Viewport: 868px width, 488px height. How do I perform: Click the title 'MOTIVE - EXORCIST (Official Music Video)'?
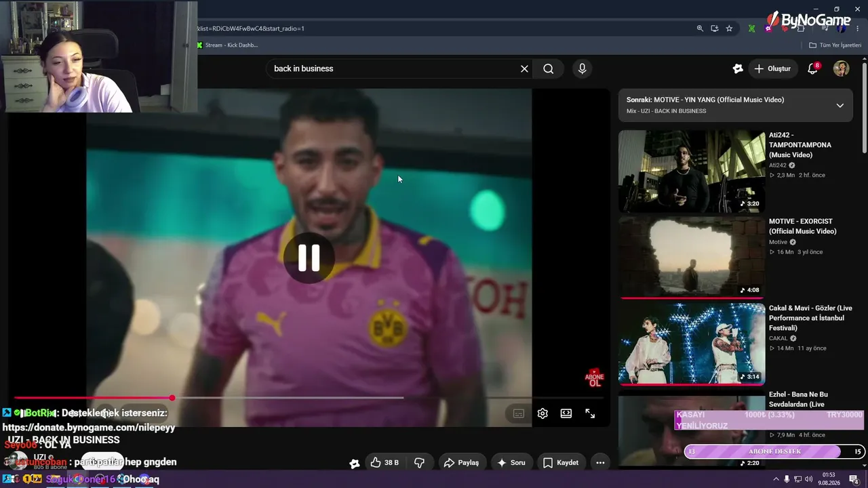pyautogui.click(x=803, y=226)
